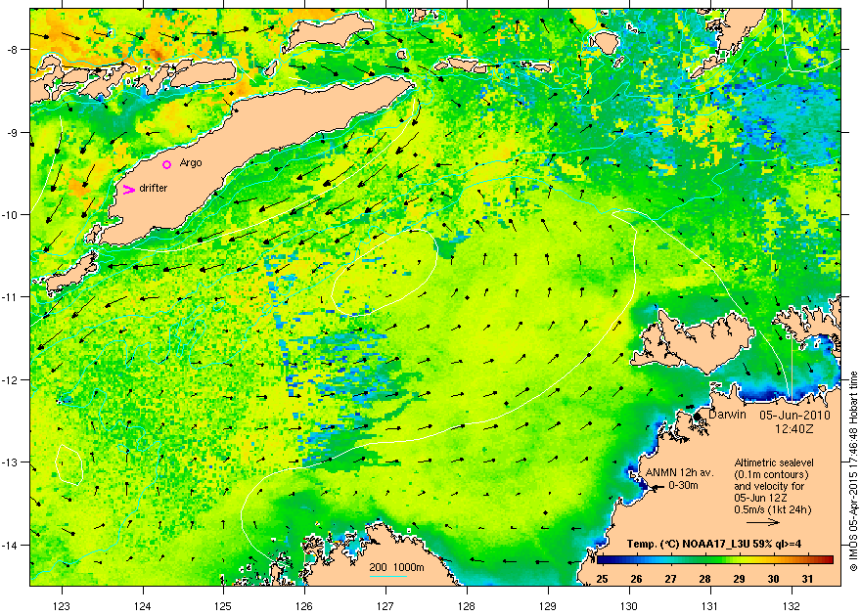Click the "0-30m" depth label

(x=683, y=485)
